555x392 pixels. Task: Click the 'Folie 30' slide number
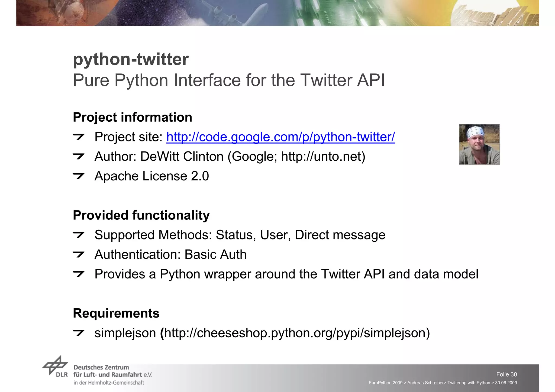506,374
